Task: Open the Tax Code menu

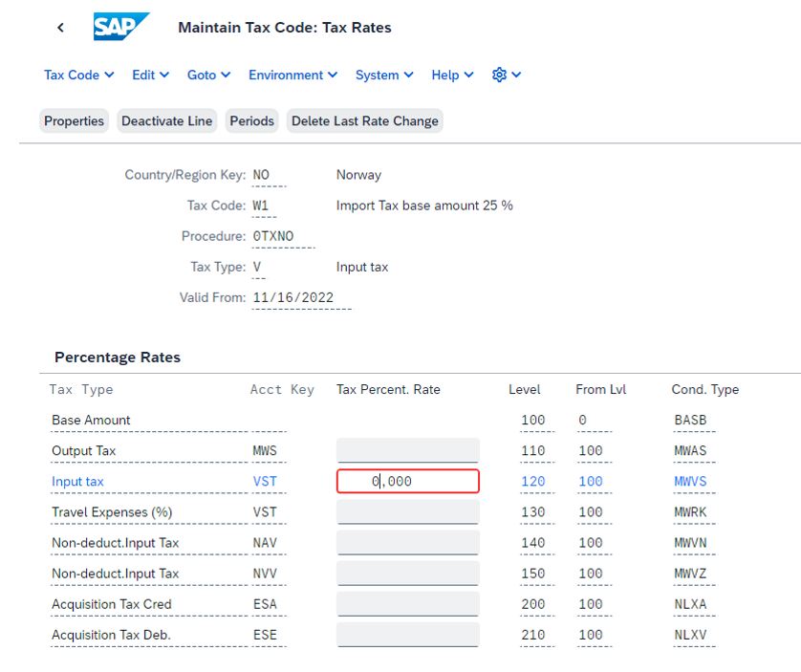Action: (x=78, y=76)
